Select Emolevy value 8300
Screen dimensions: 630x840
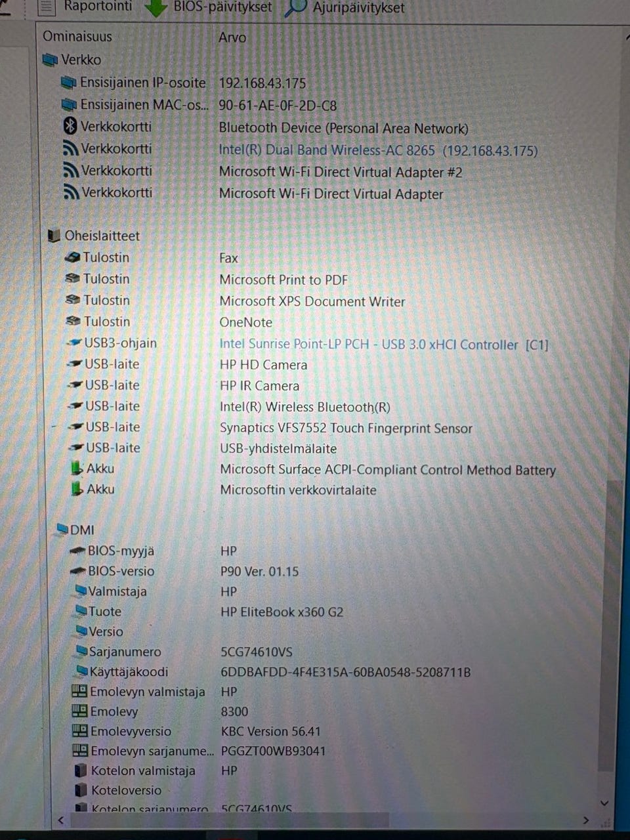tap(234, 711)
